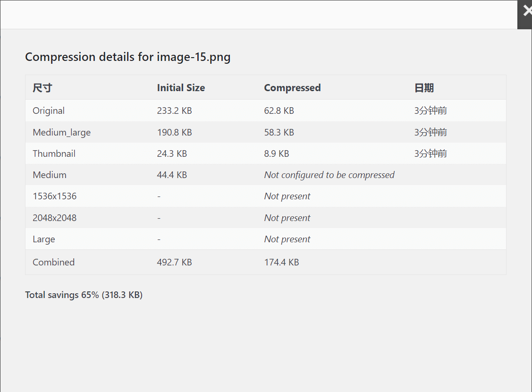Select the Large row label
The width and height of the screenshot is (532, 392).
44,239
